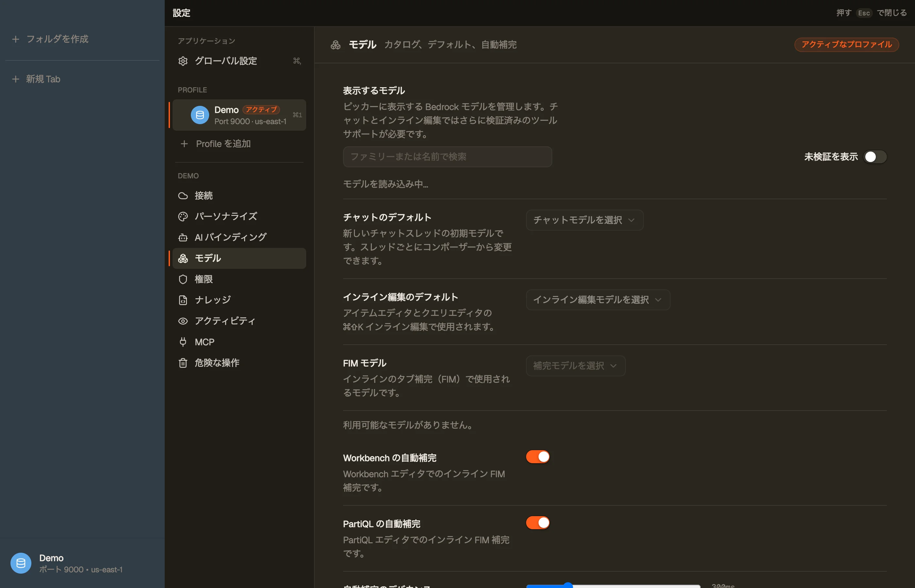Click the plus icon beside Profile を追加
915x588 pixels.
click(184, 144)
